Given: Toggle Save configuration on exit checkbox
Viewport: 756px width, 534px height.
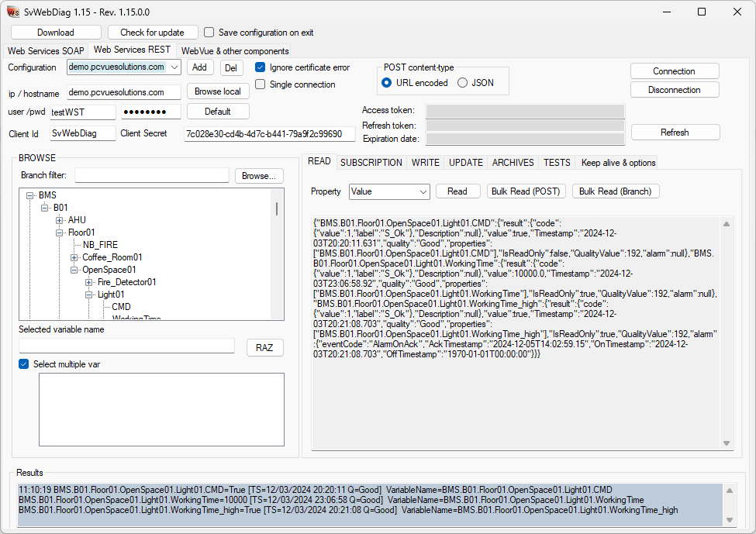Looking at the screenshot, I should coord(209,33).
